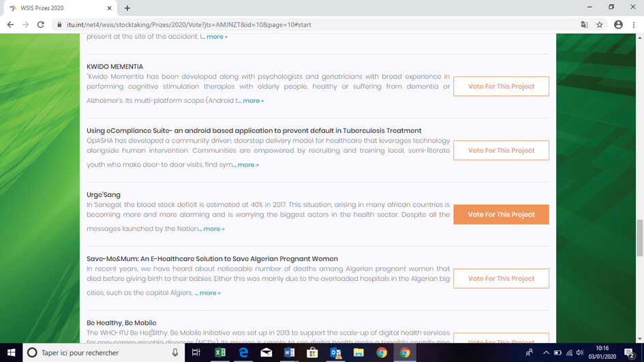This screenshot has height=362, width=644.
Task: Open Chrome's three-dot menu
Action: pos(634,25)
